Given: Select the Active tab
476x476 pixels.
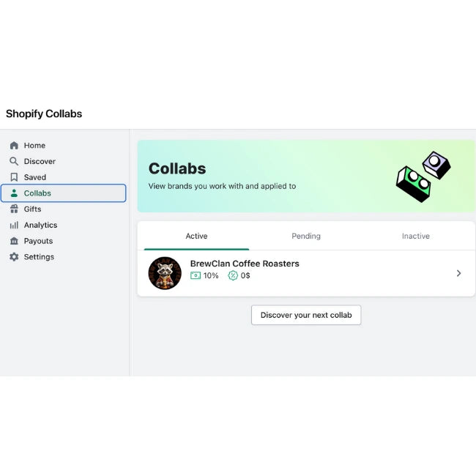Looking at the screenshot, I should 196,236.
